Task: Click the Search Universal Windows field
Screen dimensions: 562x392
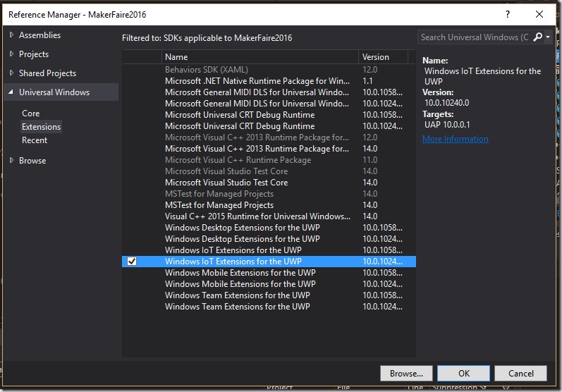Action: (x=475, y=37)
